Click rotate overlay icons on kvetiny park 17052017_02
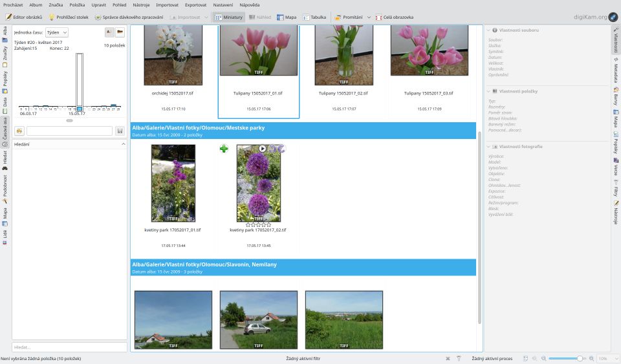The image size is (621, 364). (x=278, y=148)
